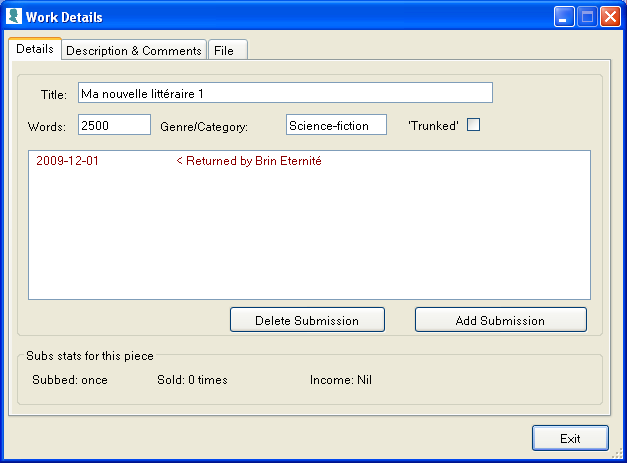Click the window resize grip corner

point(617,453)
